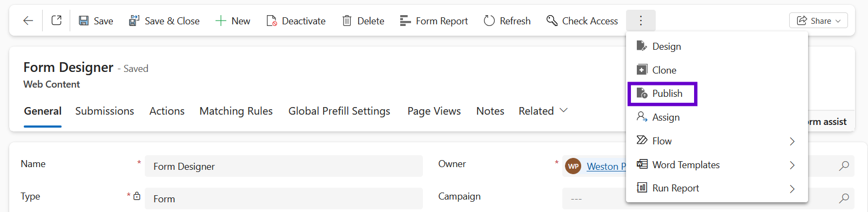Click the Delete trash can icon
This screenshot has width=868, height=212.
click(347, 21)
